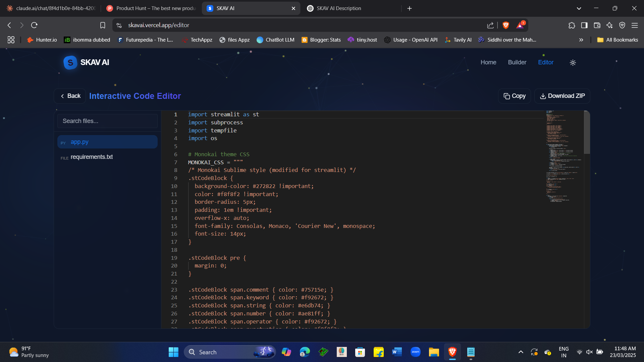Focus the Search files input

[x=107, y=121]
